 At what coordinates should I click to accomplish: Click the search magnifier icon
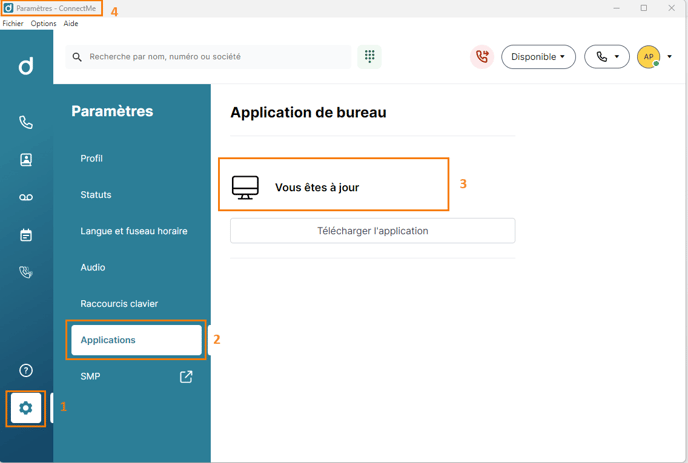[77, 57]
